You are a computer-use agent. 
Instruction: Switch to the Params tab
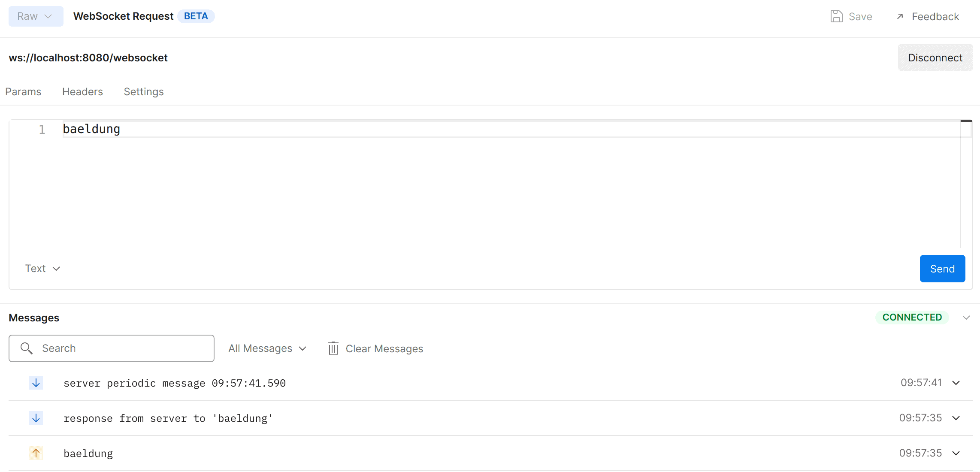(23, 92)
